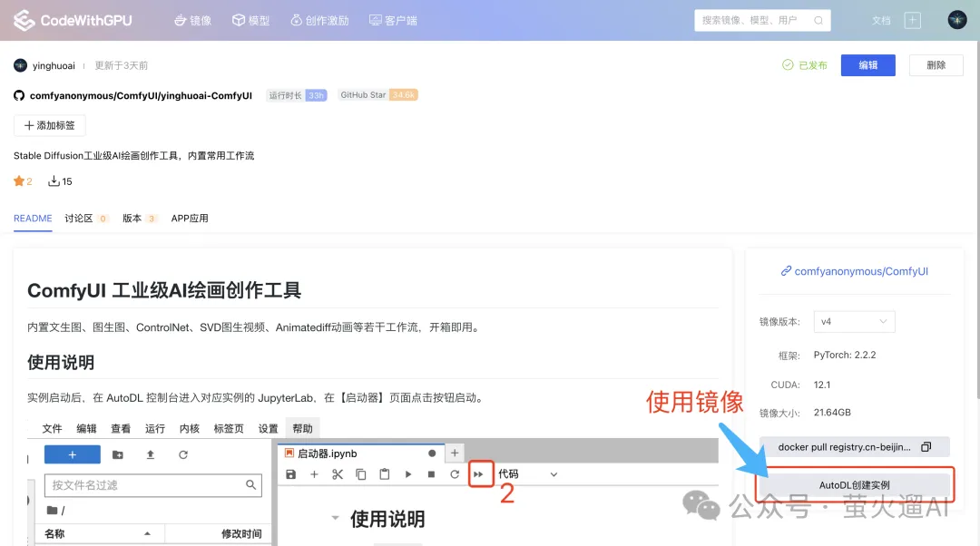The image size is (980, 546).
Task: Open the CodeWithGPU home logo
Action: pos(73,20)
